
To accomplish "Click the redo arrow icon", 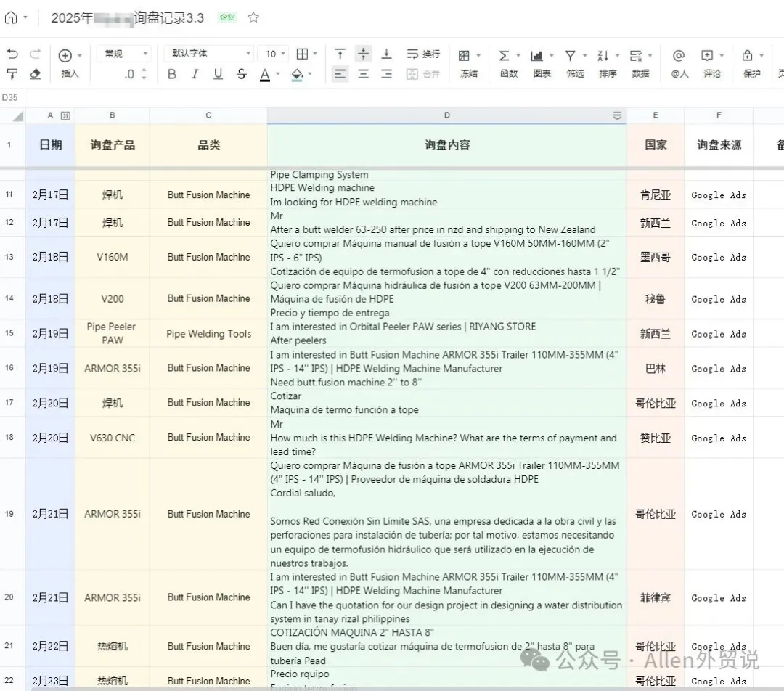I will pyautogui.click(x=35, y=54).
